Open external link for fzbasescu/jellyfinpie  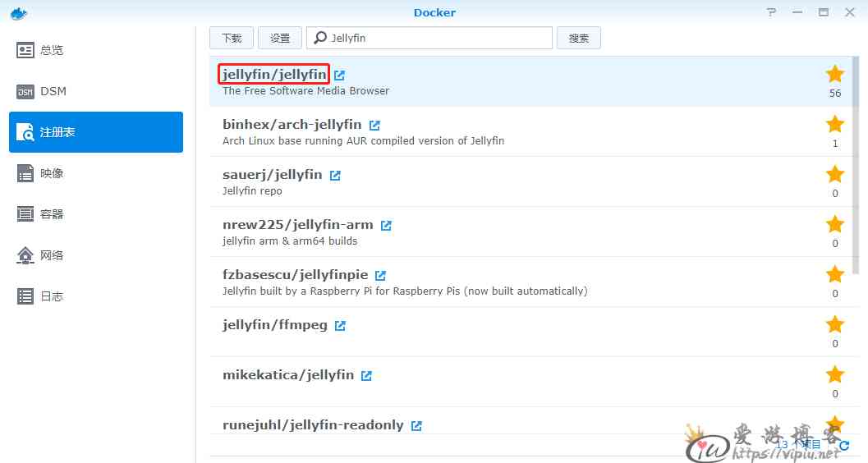pyautogui.click(x=381, y=276)
